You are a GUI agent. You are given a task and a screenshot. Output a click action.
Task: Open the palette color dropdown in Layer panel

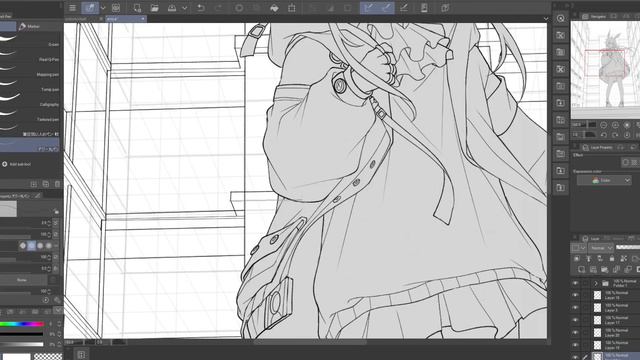pyautogui.click(x=578, y=248)
